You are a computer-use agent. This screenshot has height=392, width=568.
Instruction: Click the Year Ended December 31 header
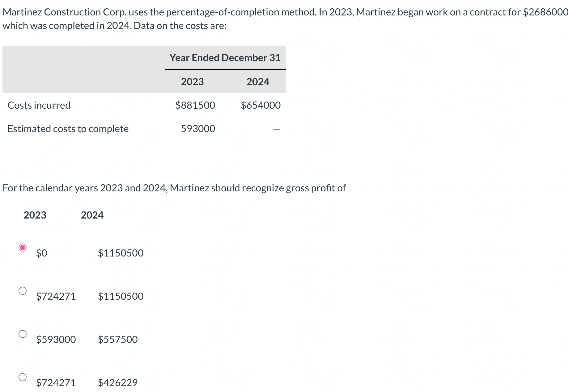tap(225, 57)
